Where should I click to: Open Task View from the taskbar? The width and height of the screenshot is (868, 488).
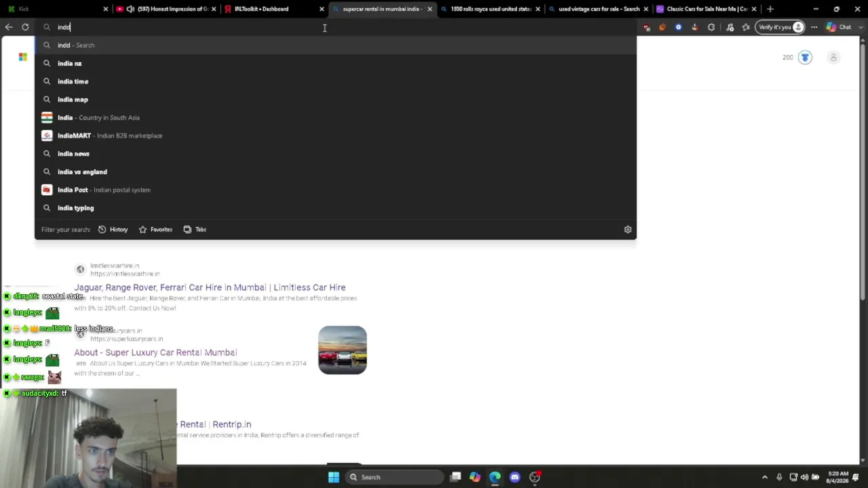(x=456, y=477)
